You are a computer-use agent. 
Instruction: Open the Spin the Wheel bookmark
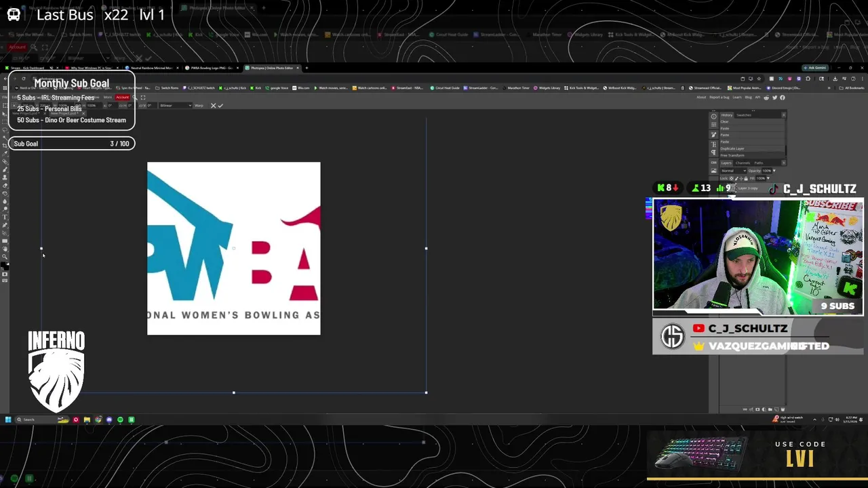pos(134,88)
